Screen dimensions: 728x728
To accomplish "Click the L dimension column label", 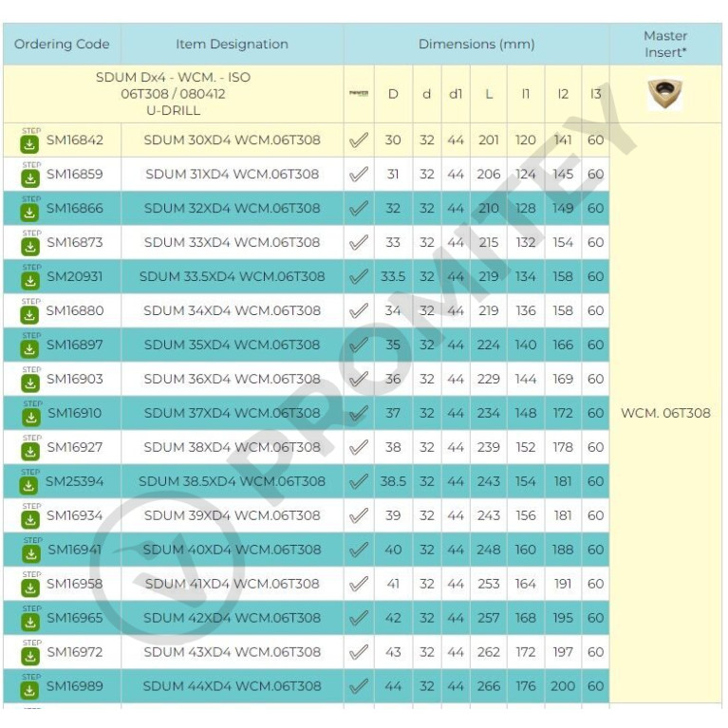I will click(489, 94).
